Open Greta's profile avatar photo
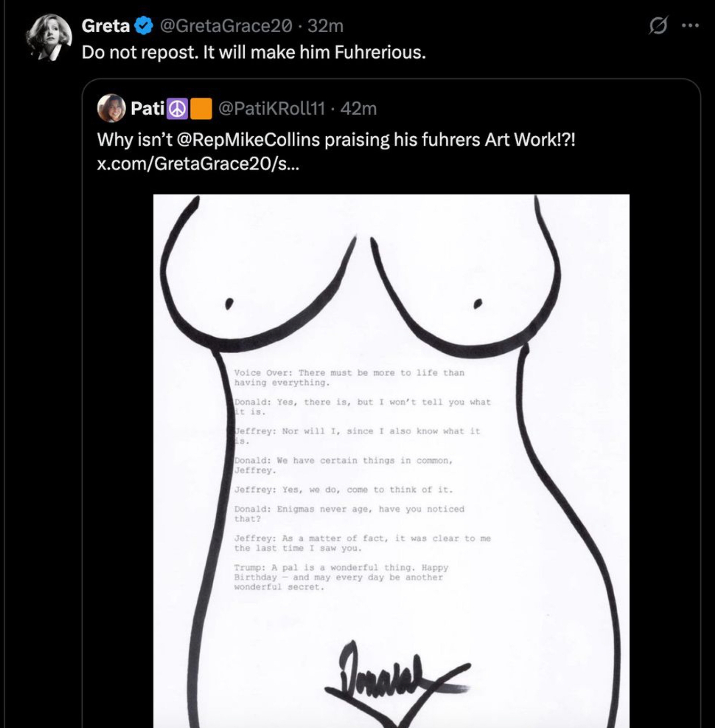The image size is (715, 728). click(49, 37)
